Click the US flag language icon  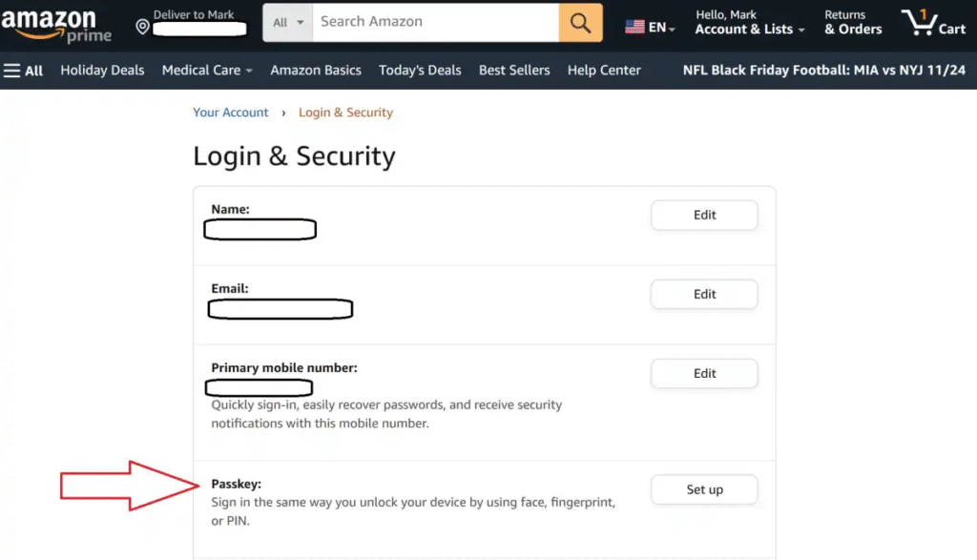(x=634, y=27)
